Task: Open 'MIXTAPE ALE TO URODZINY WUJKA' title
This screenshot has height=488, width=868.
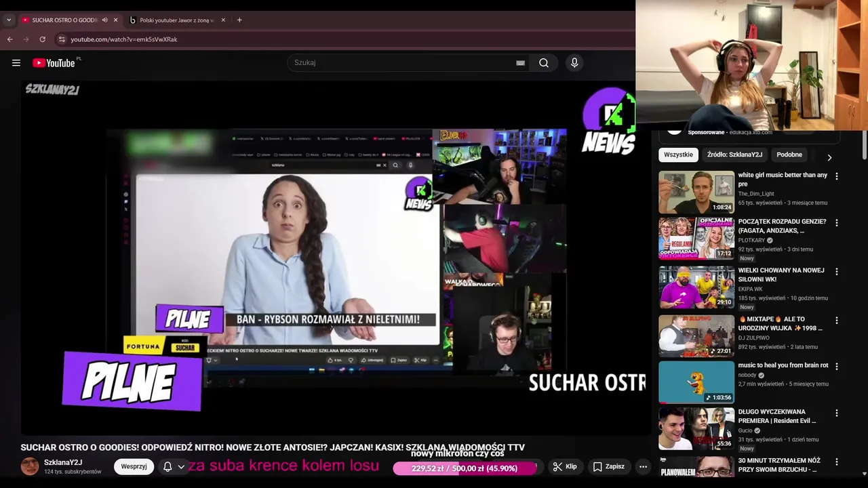Action: [x=781, y=323]
